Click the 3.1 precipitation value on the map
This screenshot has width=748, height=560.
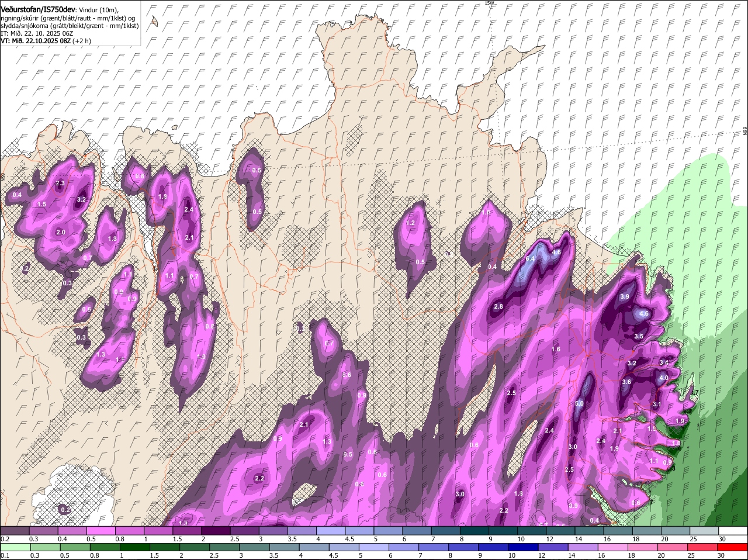click(656, 405)
